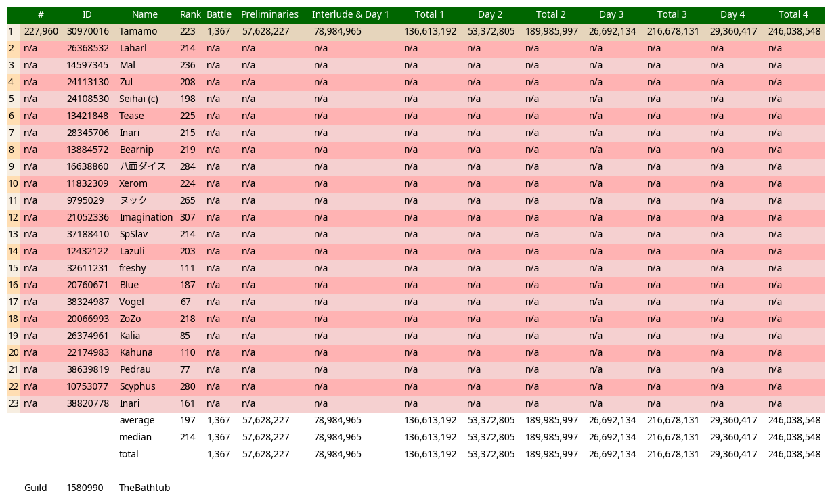This screenshot has width=832, height=504.
Task: Select the Tease name cell
Action: coord(131,116)
